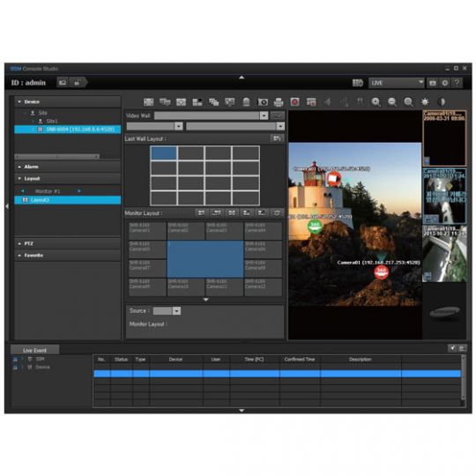The width and height of the screenshot is (476, 476).
Task: Open the small dropdown below Video Wall
Action: coord(154,126)
